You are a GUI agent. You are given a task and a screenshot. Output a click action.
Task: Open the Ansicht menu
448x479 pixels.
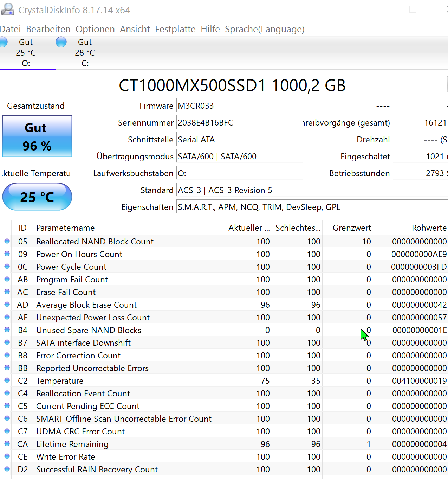(135, 29)
